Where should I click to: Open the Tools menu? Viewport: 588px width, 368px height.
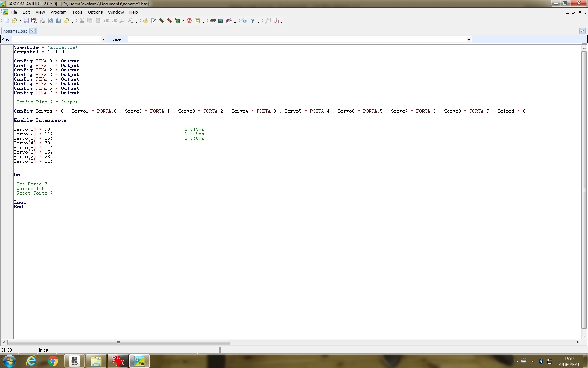[x=77, y=12]
